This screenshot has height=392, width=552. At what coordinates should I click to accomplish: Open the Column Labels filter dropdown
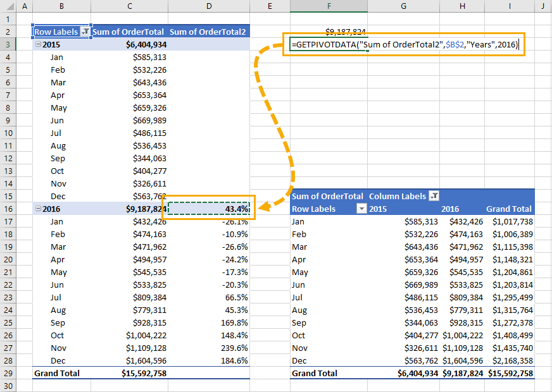[x=434, y=196]
